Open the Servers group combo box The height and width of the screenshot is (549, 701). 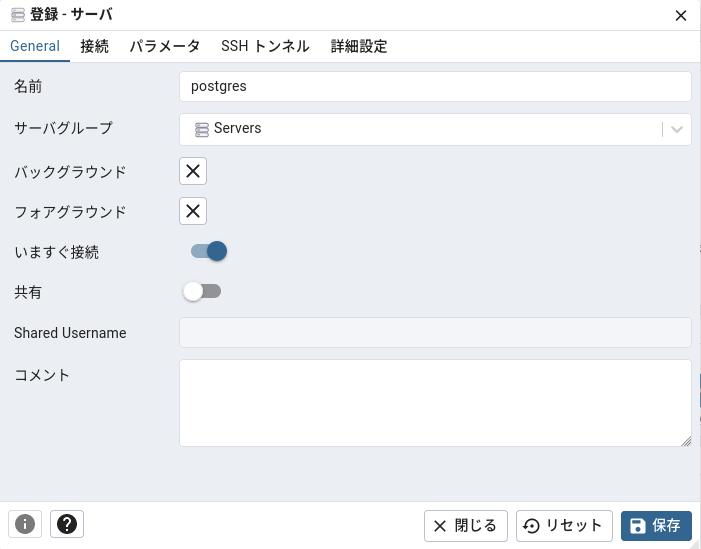coord(420,129)
